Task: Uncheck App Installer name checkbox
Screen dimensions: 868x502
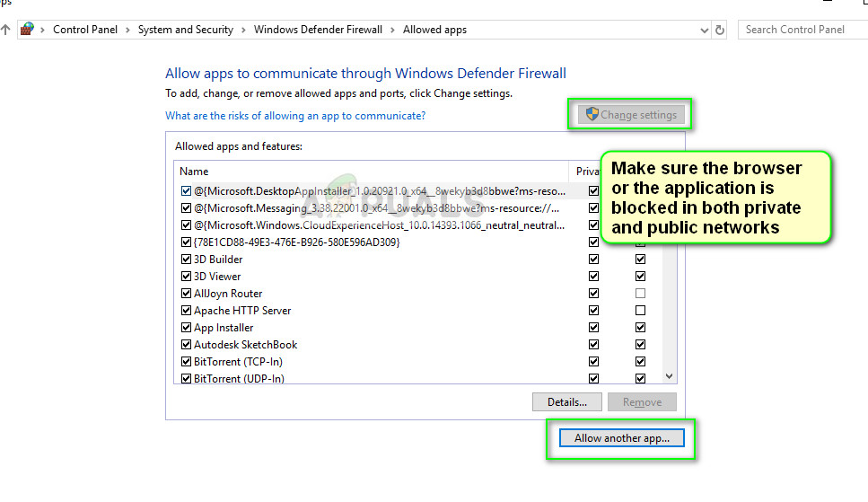Action: [186, 328]
